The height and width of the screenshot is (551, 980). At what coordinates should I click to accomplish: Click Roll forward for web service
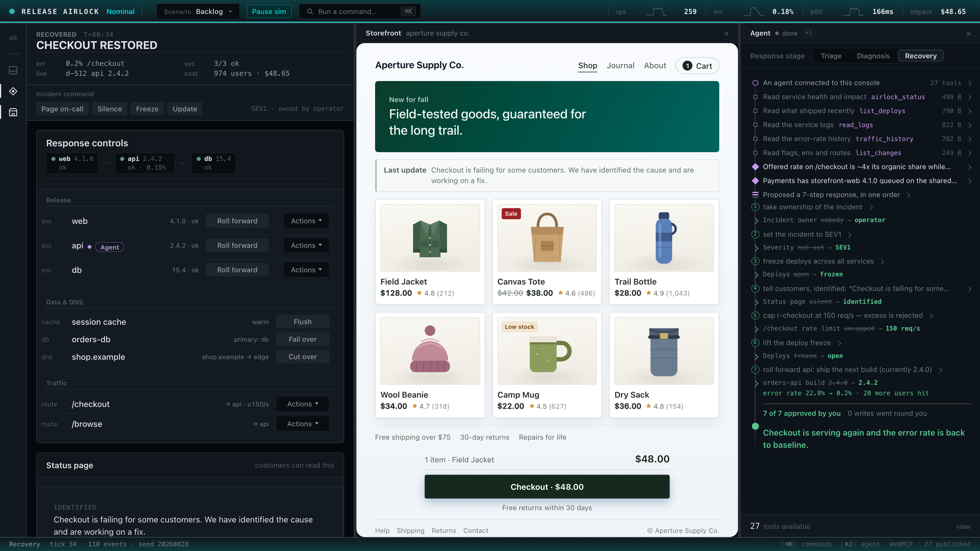[x=237, y=221]
